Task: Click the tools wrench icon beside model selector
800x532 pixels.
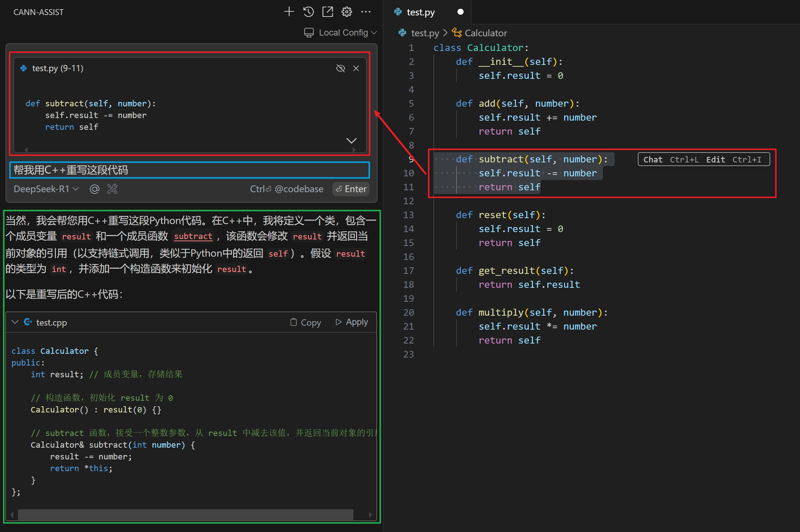Action: [x=112, y=189]
